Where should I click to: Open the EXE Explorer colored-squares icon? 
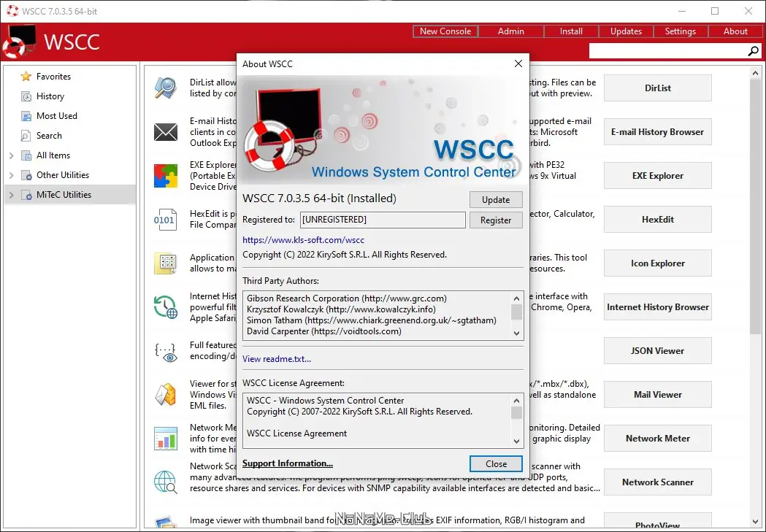166,175
